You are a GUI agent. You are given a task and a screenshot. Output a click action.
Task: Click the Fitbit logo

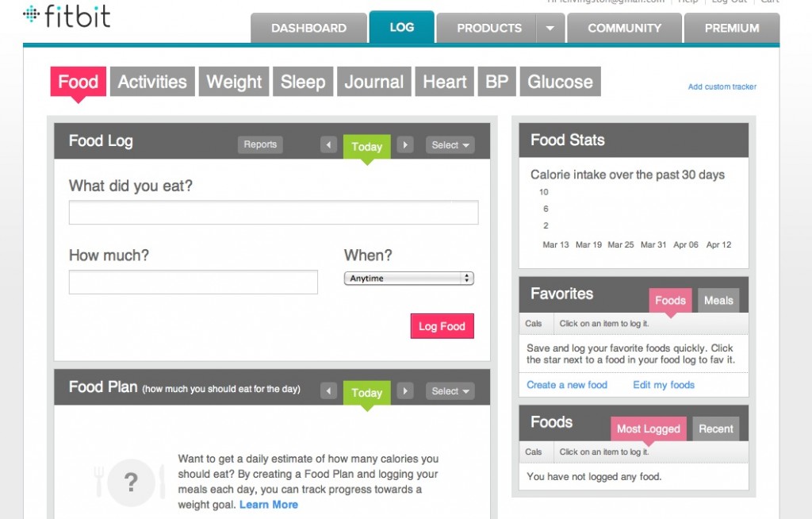point(67,16)
